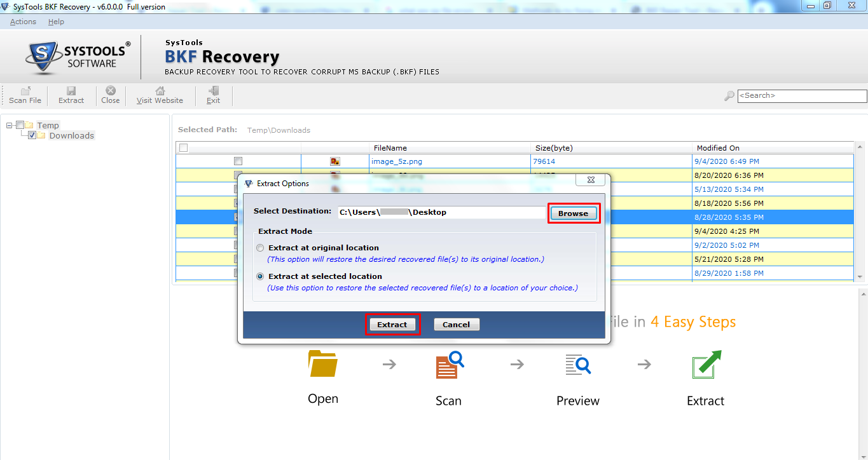This screenshot has width=868, height=460.
Task: Click the Scan File toolbar icon
Action: click(x=25, y=91)
